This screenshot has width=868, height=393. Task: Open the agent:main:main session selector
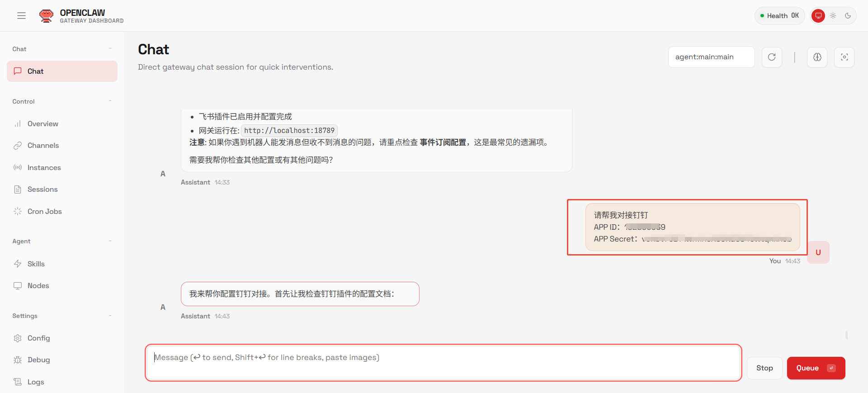click(711, 57)
